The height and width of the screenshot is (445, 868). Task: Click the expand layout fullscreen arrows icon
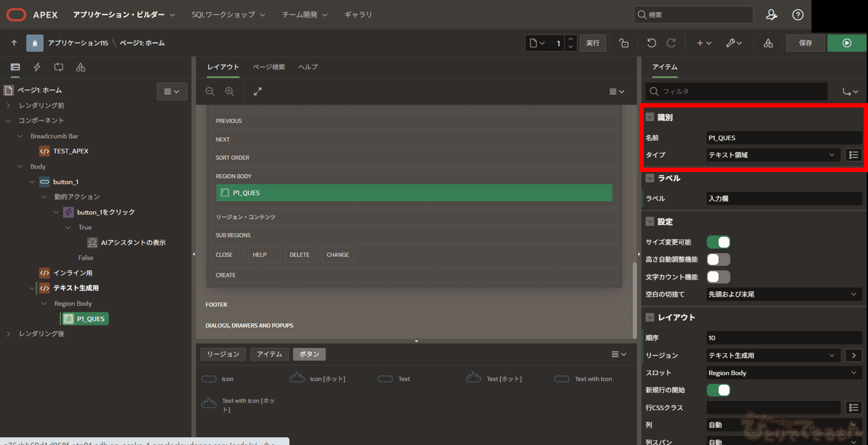258,91
